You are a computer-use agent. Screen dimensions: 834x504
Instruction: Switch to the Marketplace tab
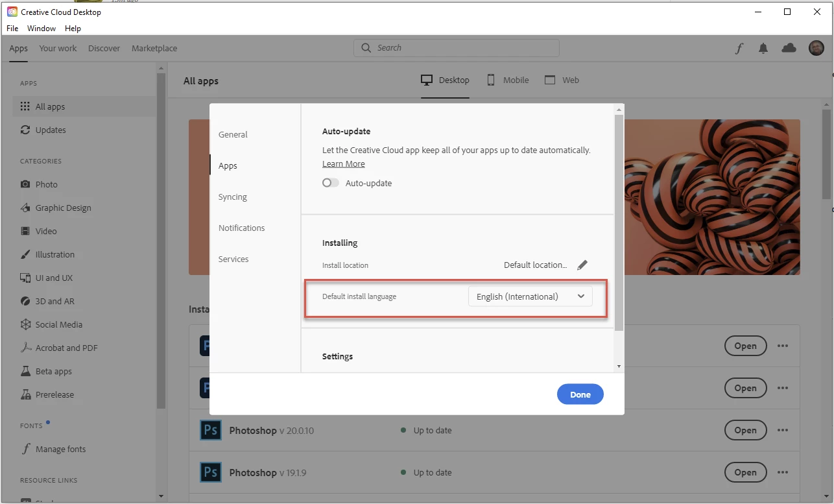click(x=154, y=48)
